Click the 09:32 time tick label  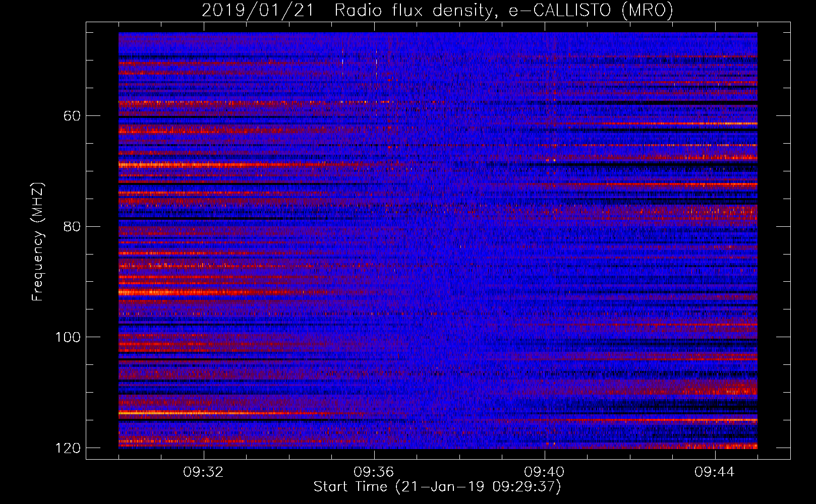(x=204, y=472)
